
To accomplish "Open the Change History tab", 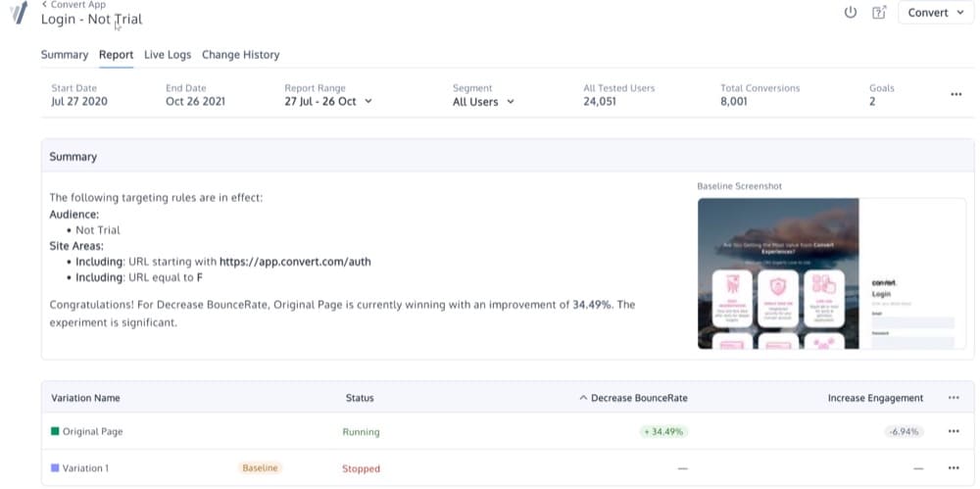I will tap(241, 55).
